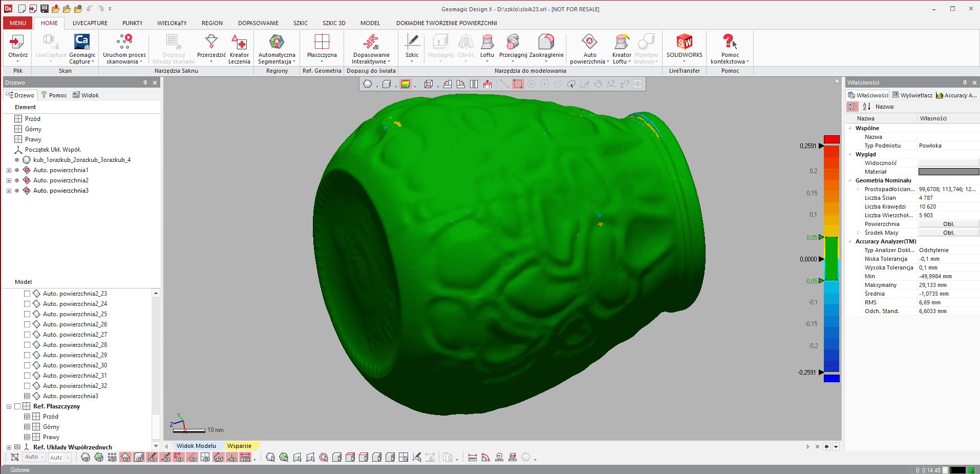Switch to the SZKIC 3D ribbon tab

333,23
